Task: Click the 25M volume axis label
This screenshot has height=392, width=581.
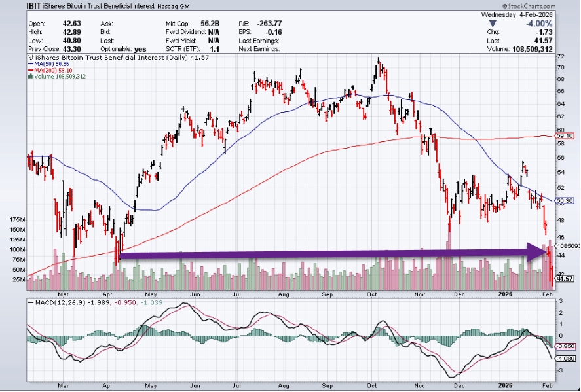Action: tap(19, 280)
